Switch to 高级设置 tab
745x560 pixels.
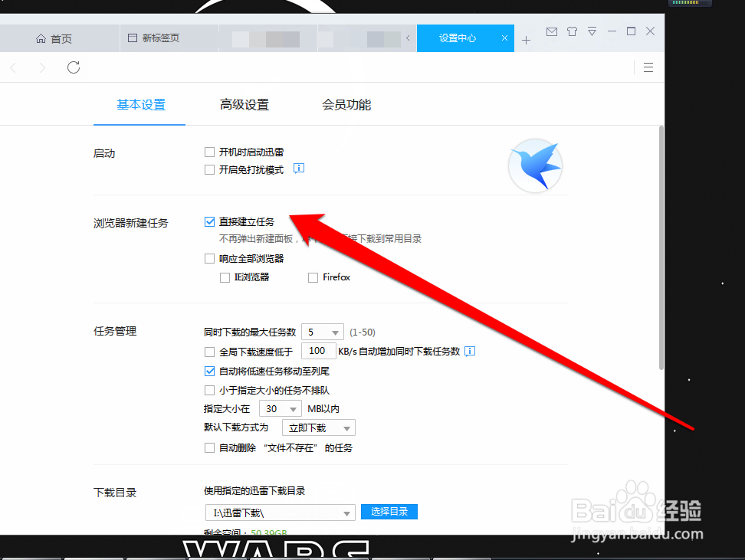pyautogui.click(x=245, y=104)
